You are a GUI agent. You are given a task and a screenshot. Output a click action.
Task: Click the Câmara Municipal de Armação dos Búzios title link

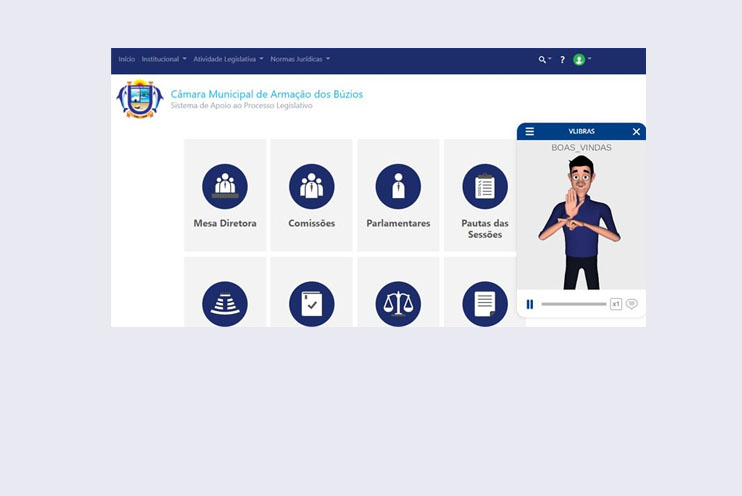click(267, 94)
